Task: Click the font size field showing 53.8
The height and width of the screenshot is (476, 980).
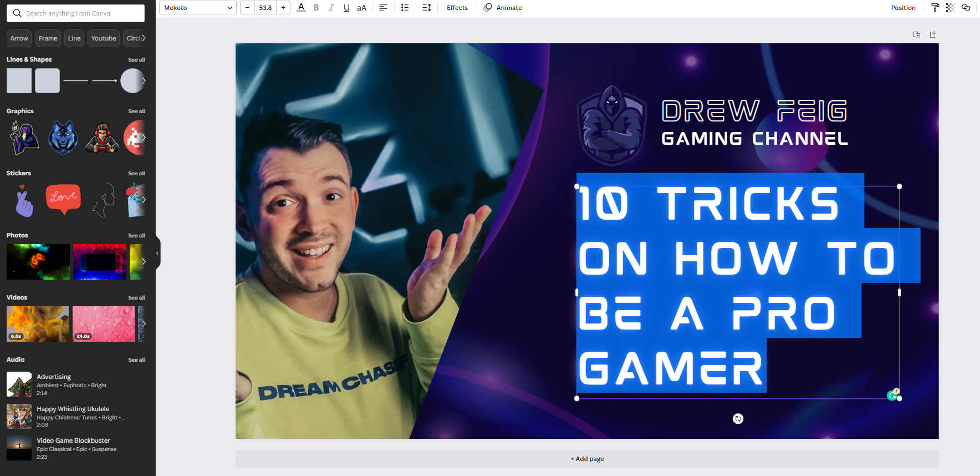Action: tap(266, 8)
